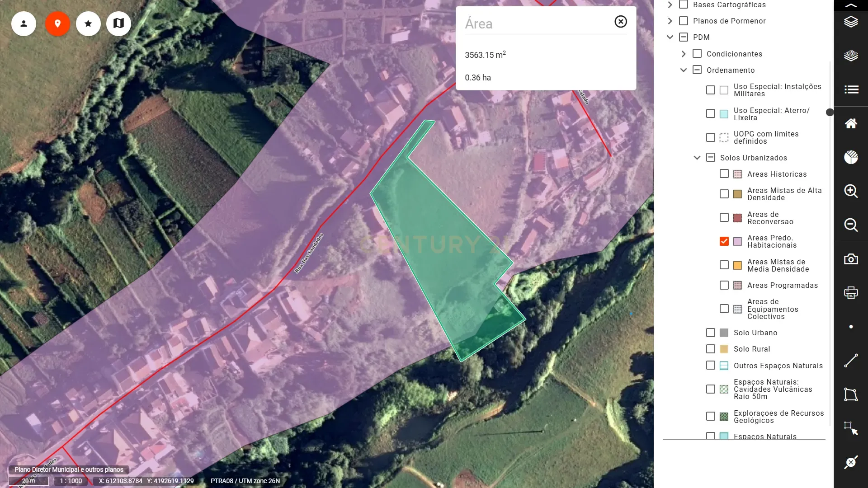Close the Área measurement popup

[621, 22]
